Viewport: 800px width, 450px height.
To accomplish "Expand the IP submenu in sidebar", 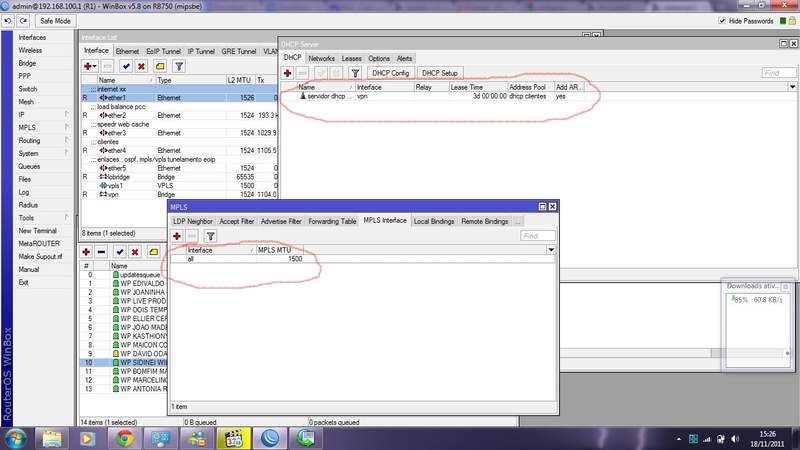I will click(66, 115).
